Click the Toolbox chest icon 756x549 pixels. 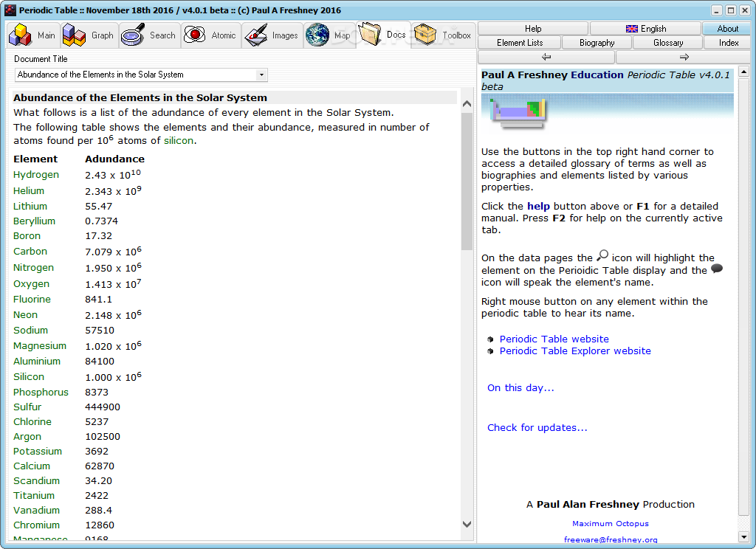coord(425,35)
